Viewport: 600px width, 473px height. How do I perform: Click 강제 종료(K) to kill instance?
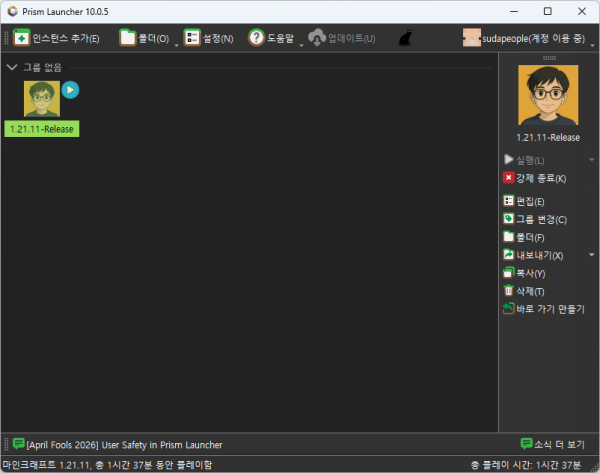535,178
